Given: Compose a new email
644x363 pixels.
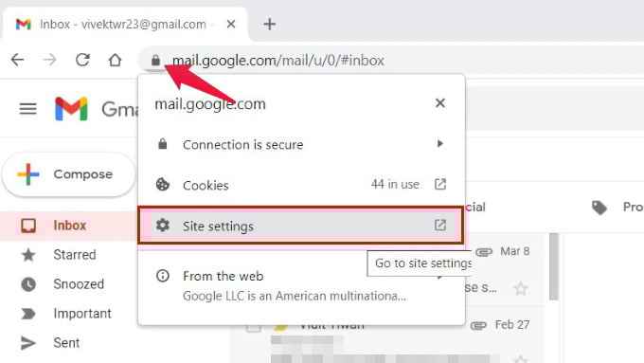Looking at the screenshot, I should point(68,174).
